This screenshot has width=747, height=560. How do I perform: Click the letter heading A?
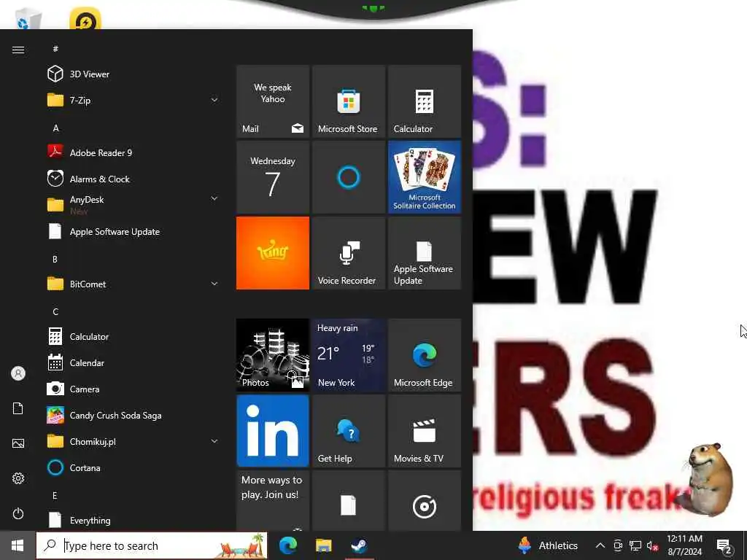click(x=55, y=128)
